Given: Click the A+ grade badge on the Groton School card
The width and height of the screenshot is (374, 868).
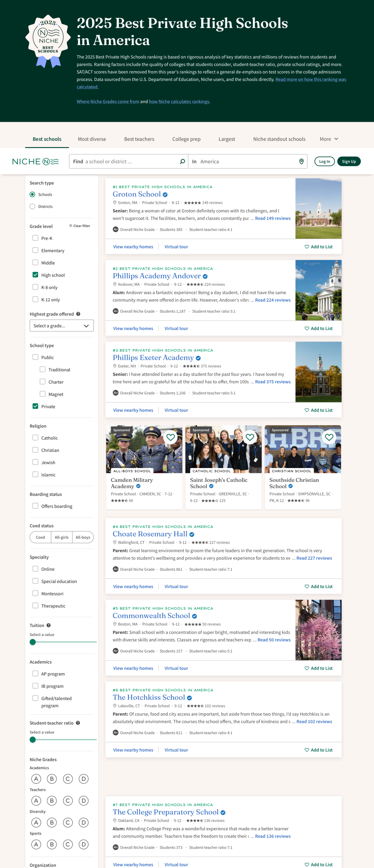Looking at the screenshot, I should point(116,229).
